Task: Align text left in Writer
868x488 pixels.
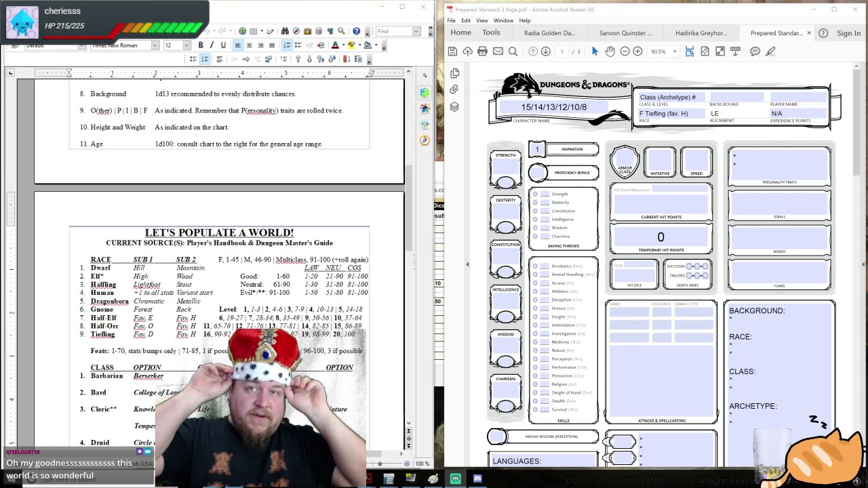Action: [x=237, y=45]
